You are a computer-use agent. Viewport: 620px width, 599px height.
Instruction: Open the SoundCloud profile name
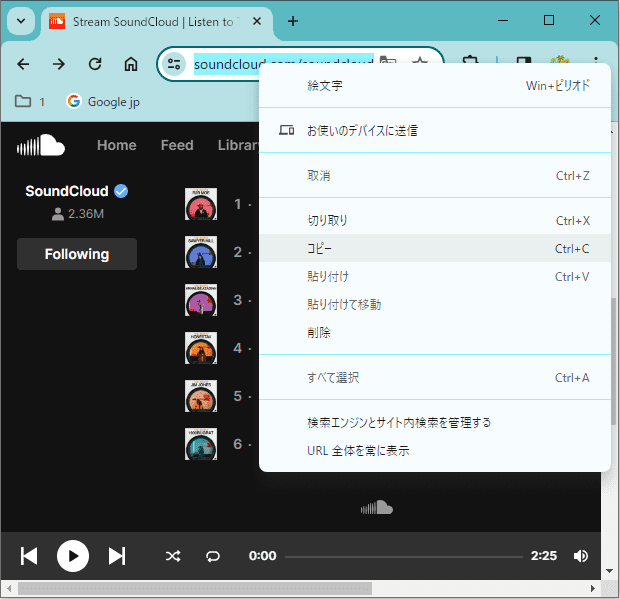tap(66, 191)
